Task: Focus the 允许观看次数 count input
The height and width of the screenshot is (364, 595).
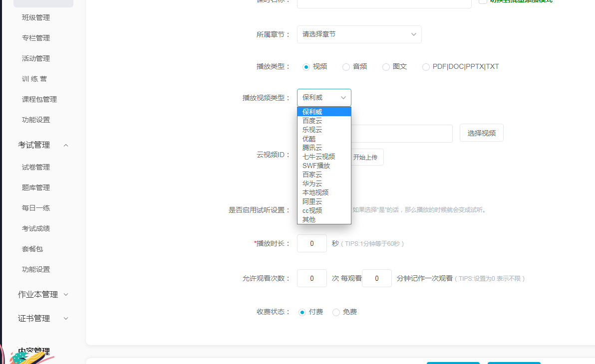Action: pyautogui.click(x=311, y=278)
